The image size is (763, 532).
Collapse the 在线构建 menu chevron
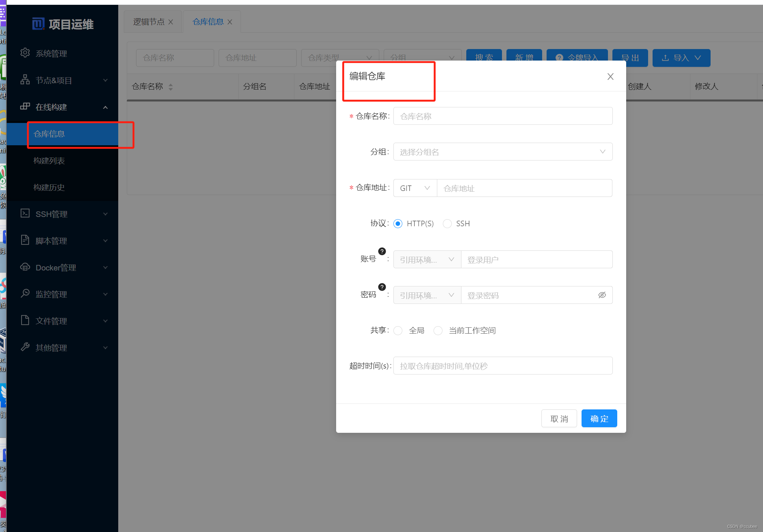(106, 107)
